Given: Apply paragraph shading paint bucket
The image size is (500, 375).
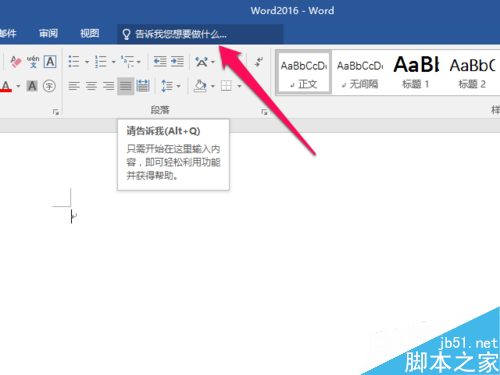Looking at the screenshot, I should 200,86.
